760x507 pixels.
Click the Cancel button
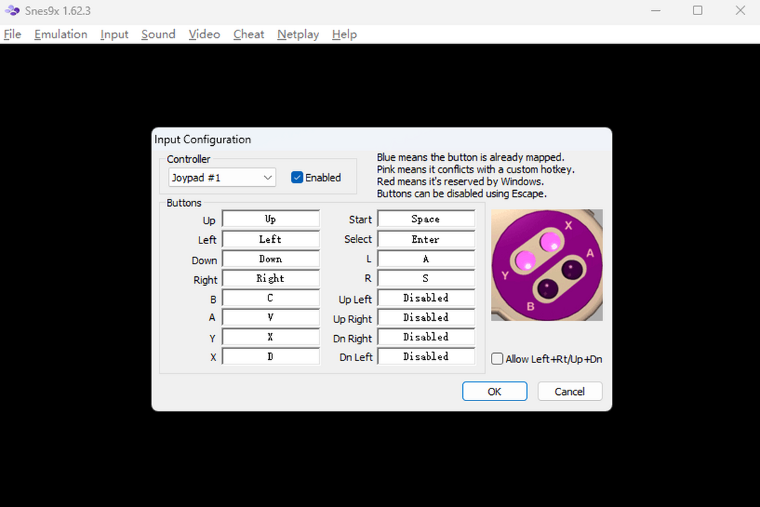(570, 391)
